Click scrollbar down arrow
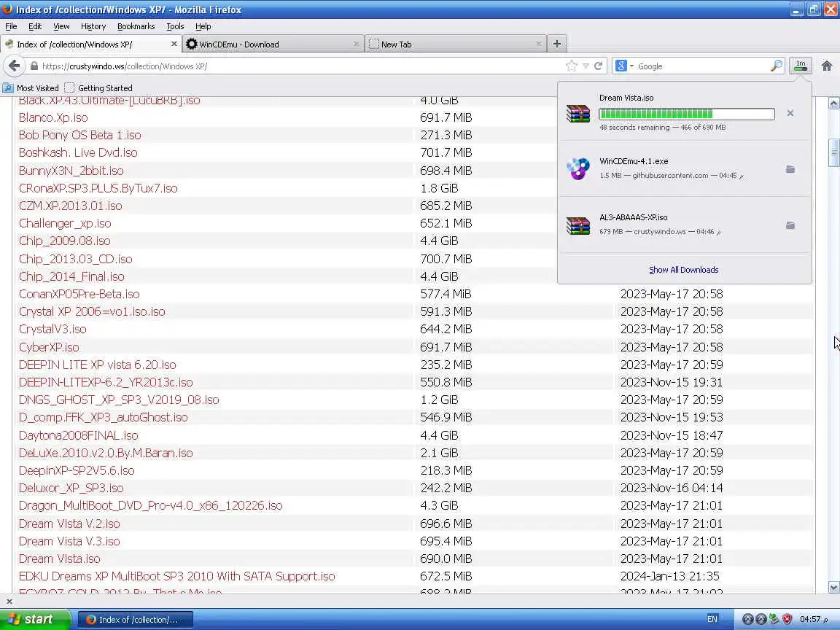The image size is (840, 630). (833, 588)
